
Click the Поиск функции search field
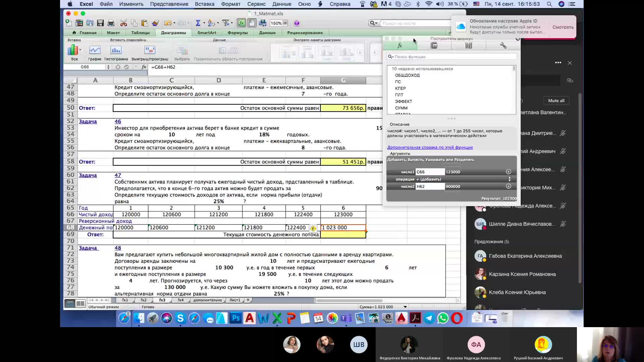coord(451,57)
